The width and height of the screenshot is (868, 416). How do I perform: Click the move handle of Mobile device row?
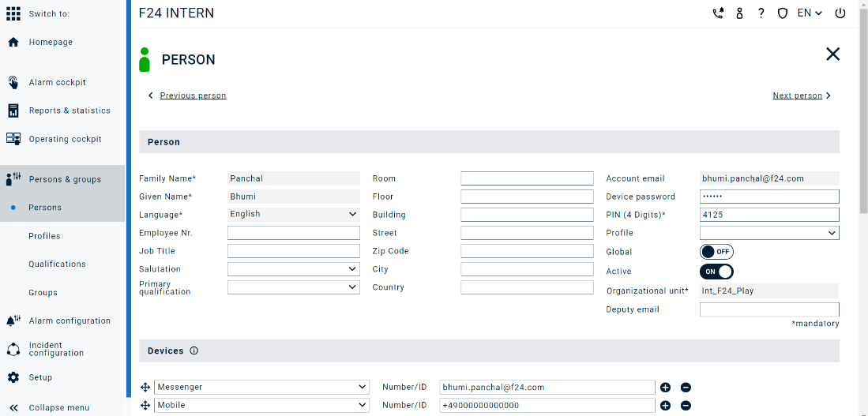(x=145, y=406)
